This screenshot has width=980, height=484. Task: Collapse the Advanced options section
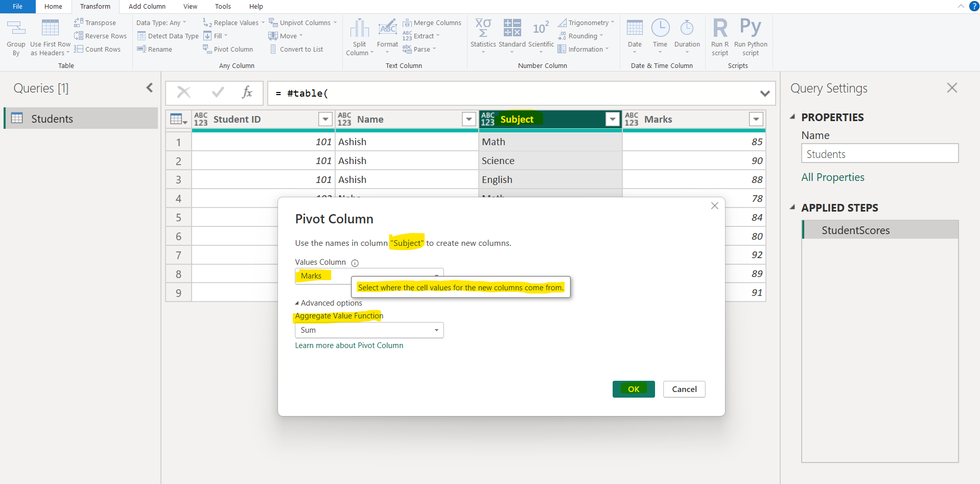[297, 303]
